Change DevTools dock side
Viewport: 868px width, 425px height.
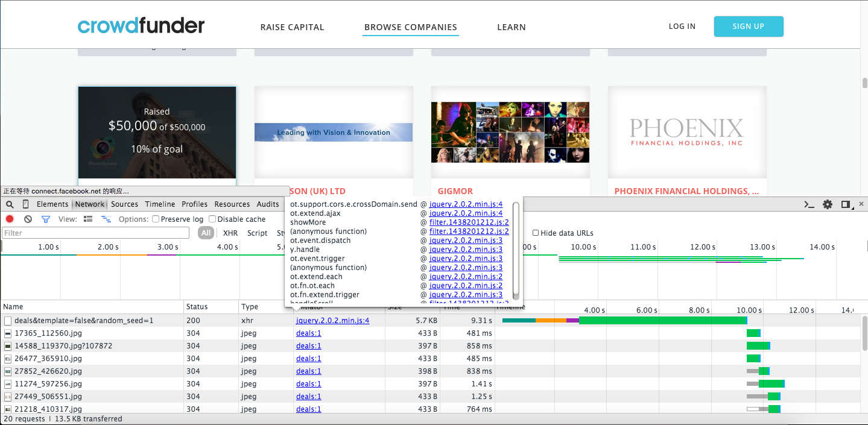(x=846, y=204)
